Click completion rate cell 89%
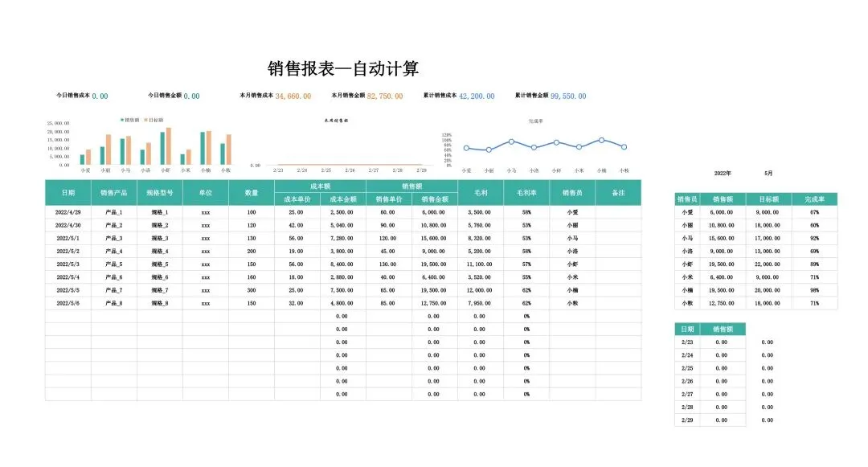 pos(814,264)
